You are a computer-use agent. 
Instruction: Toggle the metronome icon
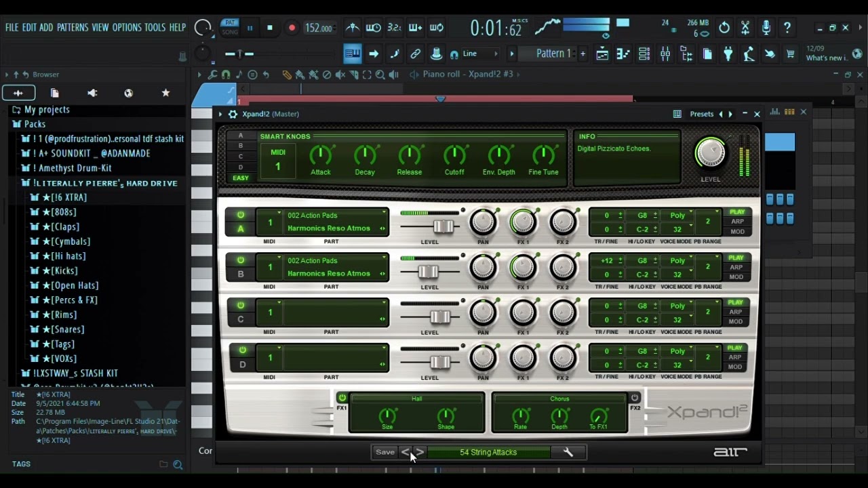point(353,28)
